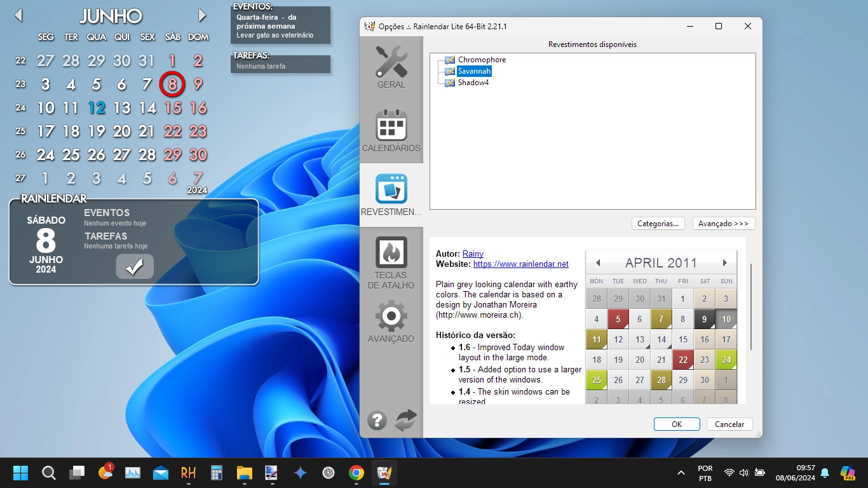
Task: Click the refresh arrows icon
Action: tap(405, 420)
